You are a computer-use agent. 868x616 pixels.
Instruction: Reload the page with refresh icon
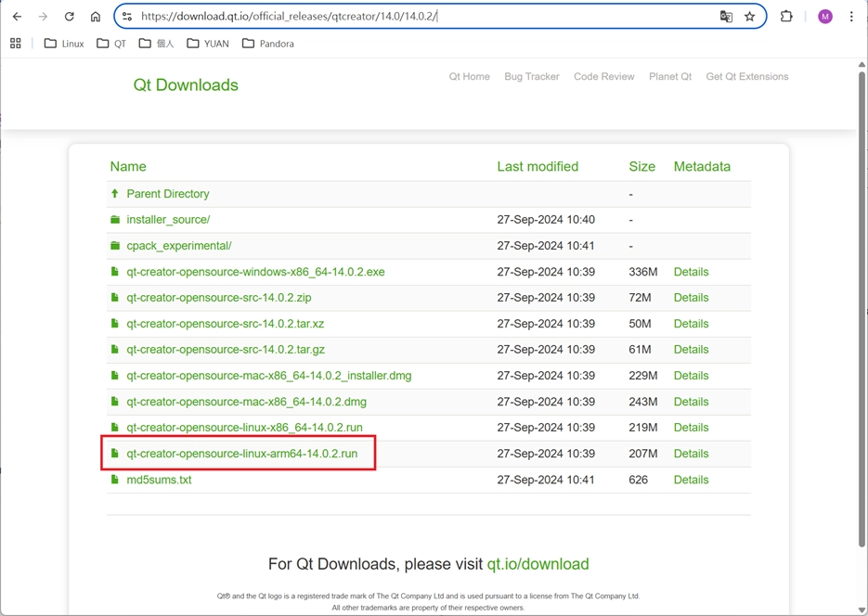click(x=69, y=17)
